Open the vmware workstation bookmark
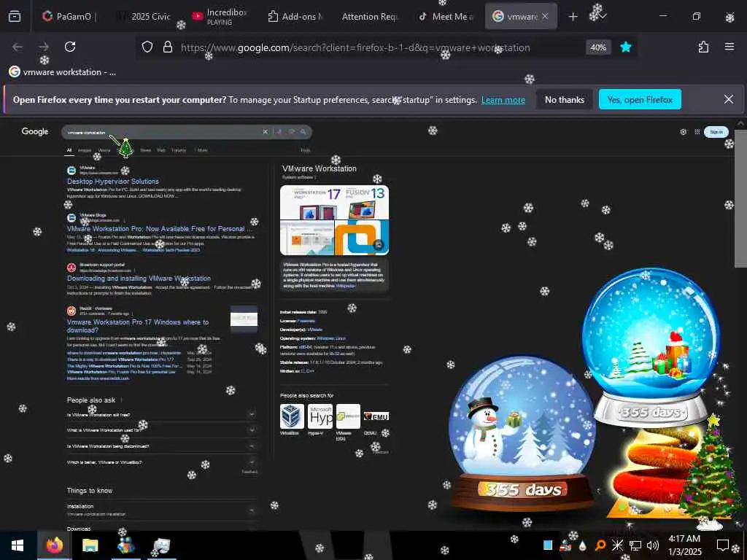Screen dimensions: 747x560 pos(63,72)
